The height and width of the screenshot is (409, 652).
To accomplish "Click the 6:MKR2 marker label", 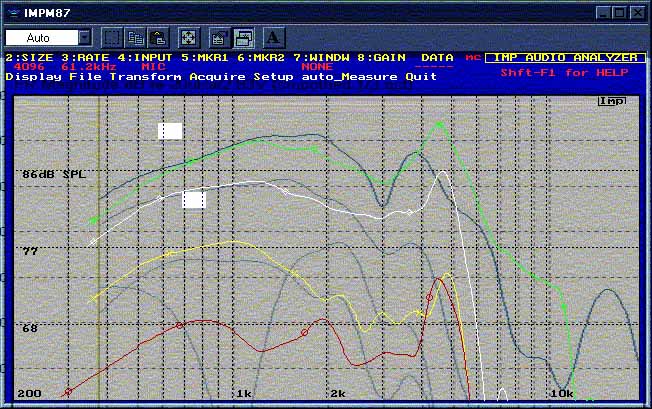I will click(x=261, y=58).
